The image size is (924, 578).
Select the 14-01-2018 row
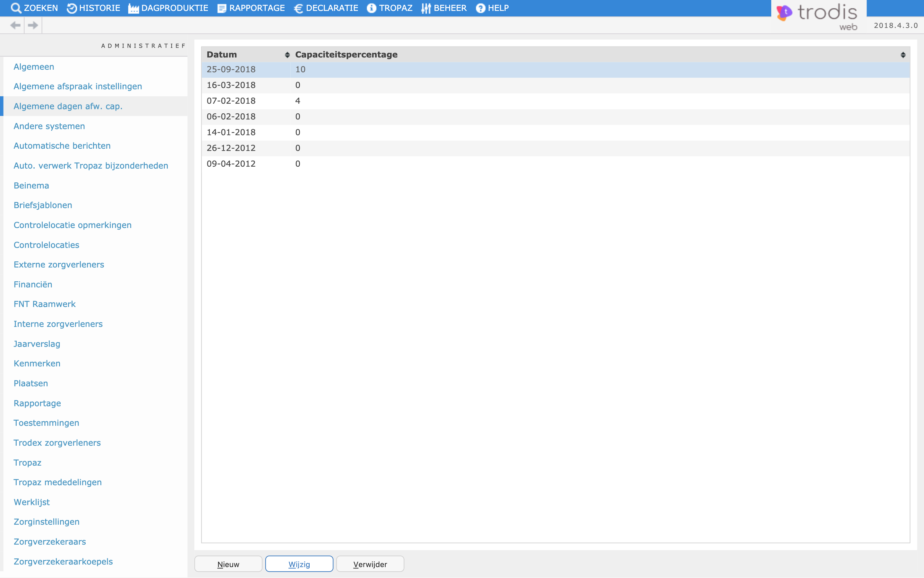556,132
